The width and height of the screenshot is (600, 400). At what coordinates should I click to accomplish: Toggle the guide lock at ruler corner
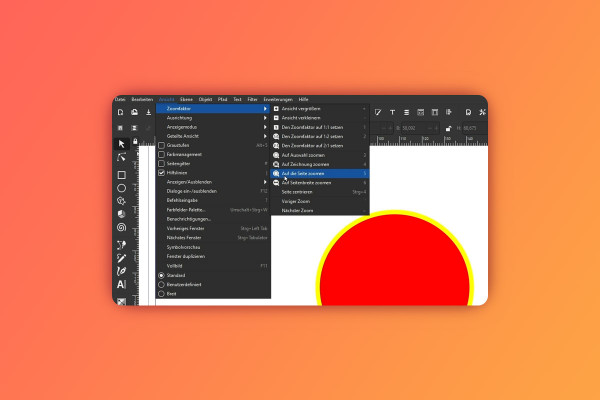135,142
